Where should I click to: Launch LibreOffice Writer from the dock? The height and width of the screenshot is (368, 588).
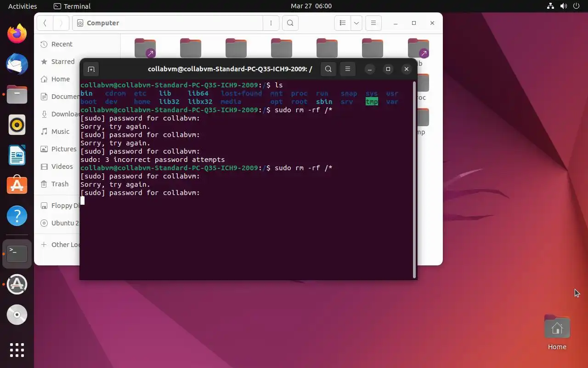point(17,155)
